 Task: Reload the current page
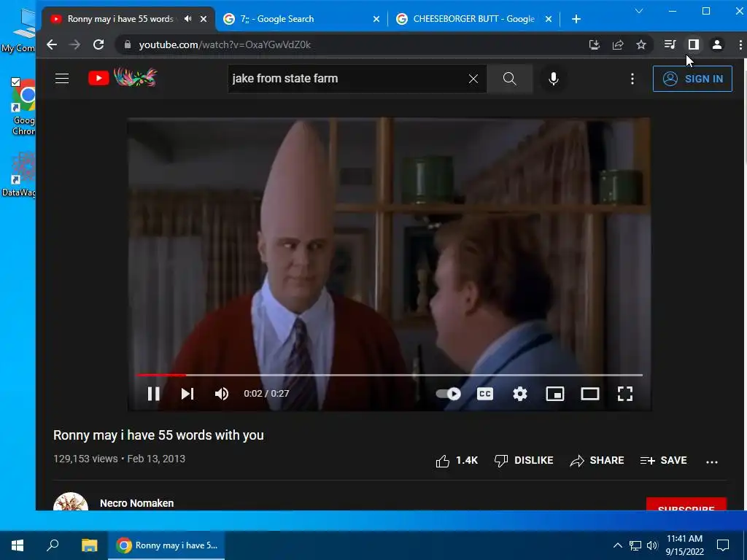pos(98,44)
